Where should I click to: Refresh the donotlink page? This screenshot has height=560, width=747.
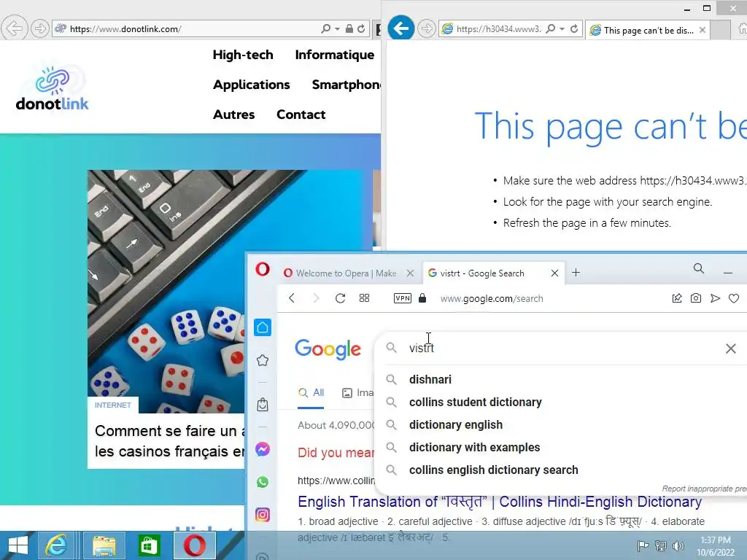point(361,29)
